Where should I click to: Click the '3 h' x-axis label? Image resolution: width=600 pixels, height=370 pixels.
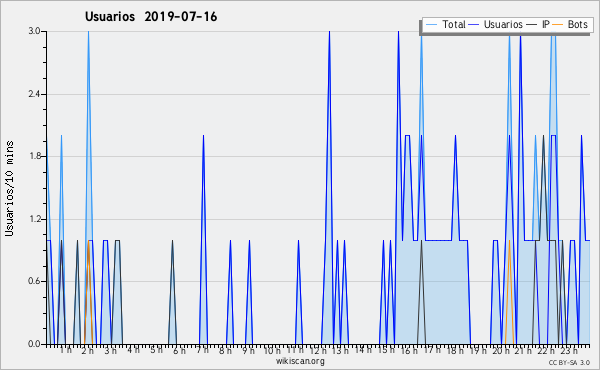point(111,351)
